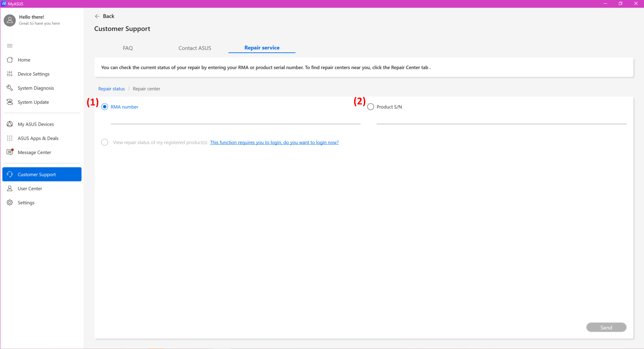Click the Settings gear icon
Viewport: 644px width, 349px height.
(10, 202)
